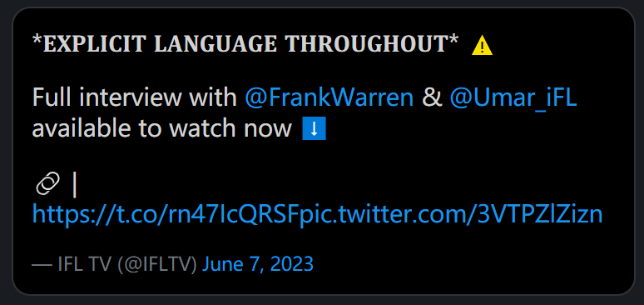Click the blue down-arrow emoji
644x305 pixels.
[x=315, y=129]
